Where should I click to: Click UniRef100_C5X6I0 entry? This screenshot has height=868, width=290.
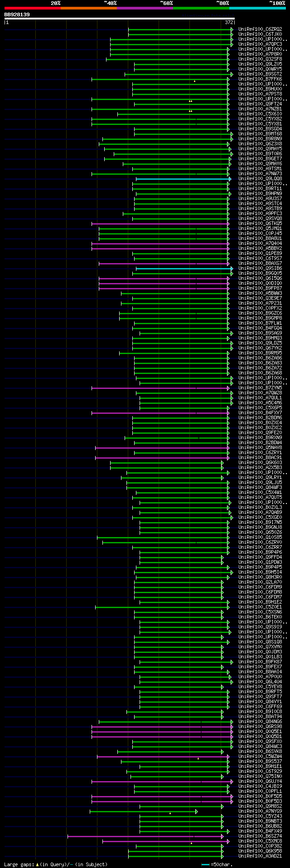coord(260,114)
